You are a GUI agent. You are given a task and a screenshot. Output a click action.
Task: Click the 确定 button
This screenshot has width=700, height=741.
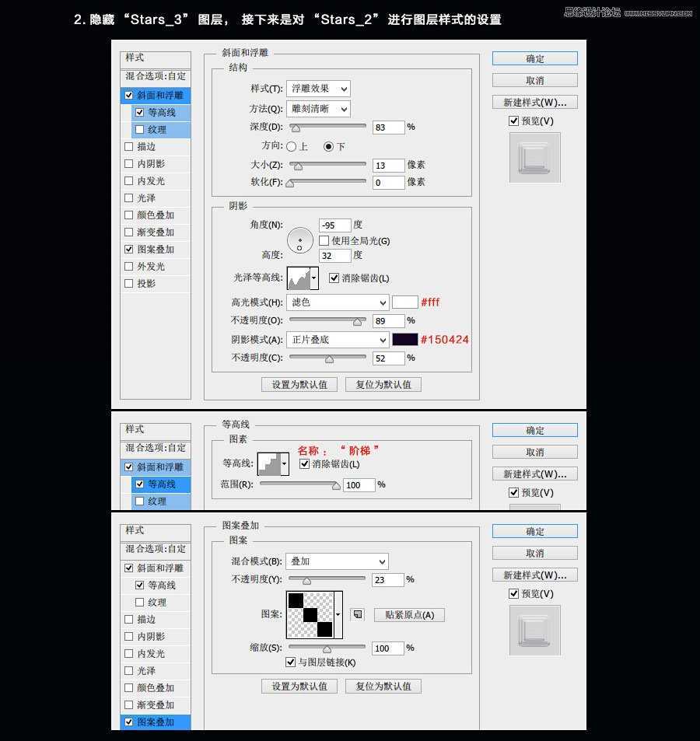click(534, 58)
